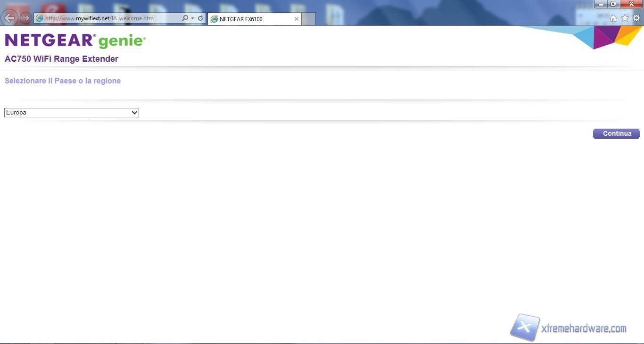This screenshot has height=344, width=644.
Task: Click the browser forward arrow
Action: pos(25,18)
